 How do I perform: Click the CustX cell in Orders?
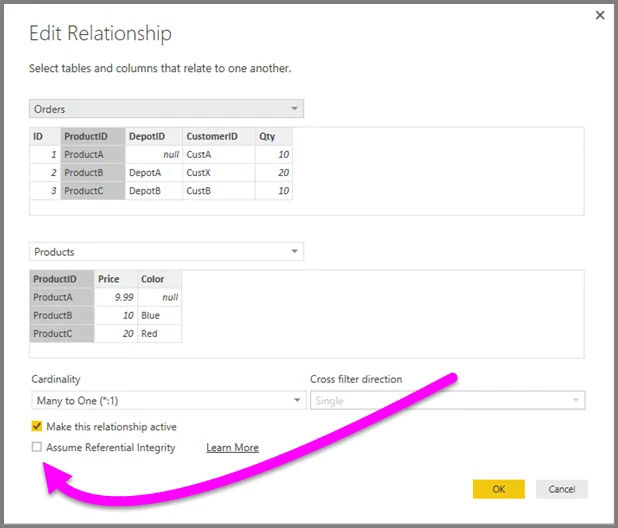click(x=219, y=173)
